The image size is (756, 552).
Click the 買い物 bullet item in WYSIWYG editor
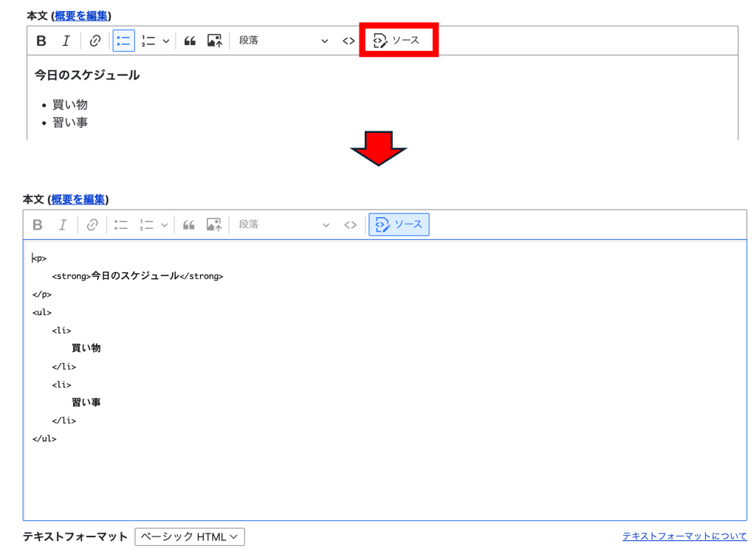pos(69,105)
